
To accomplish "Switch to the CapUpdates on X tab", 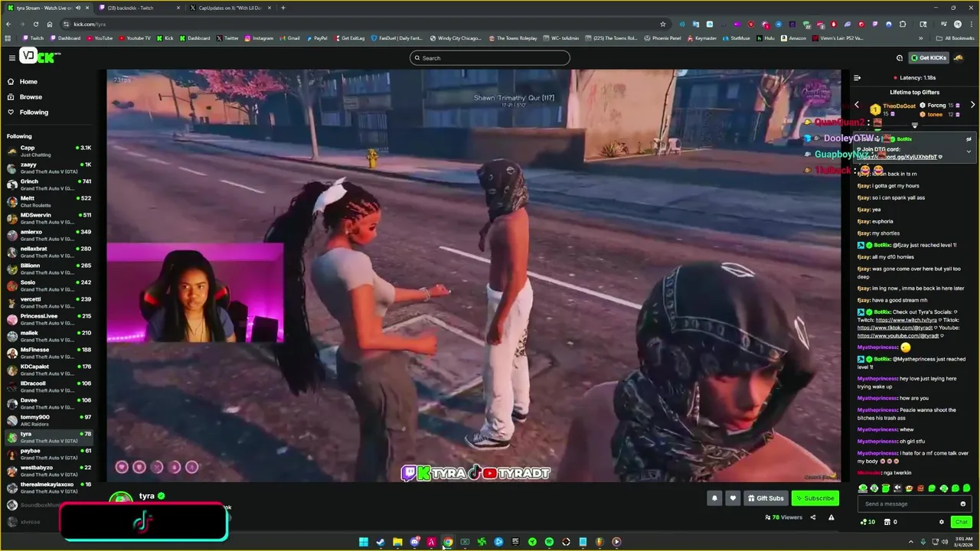I will click(229, 8).
